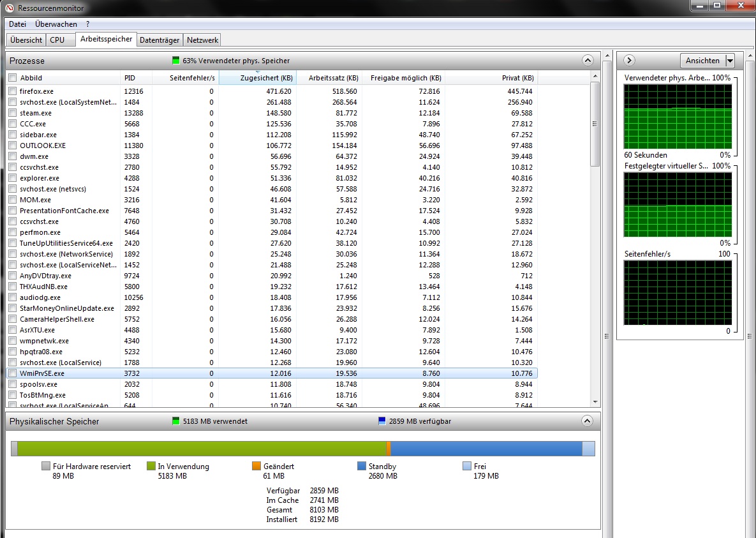Click the process list scroll up arrow
The width and height of the screenshot is (756, 538).
595,76
